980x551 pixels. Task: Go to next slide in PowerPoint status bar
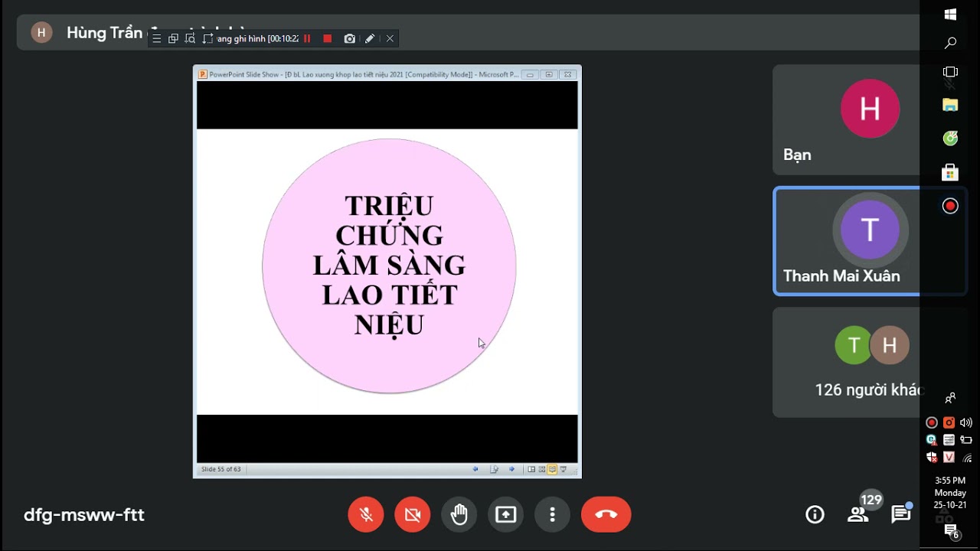point(512,469)
